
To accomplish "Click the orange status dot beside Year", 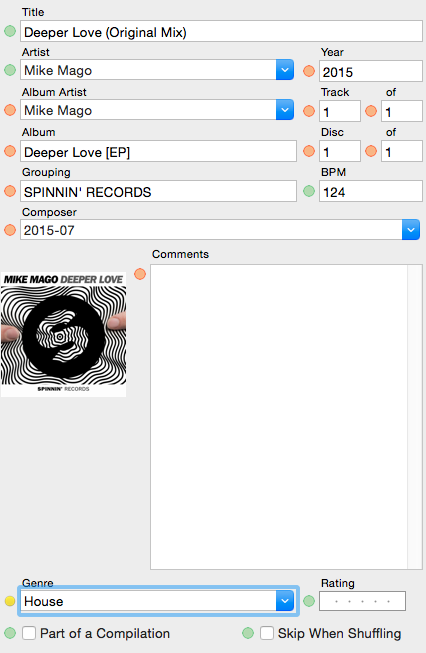I will (x=309, y=71).
